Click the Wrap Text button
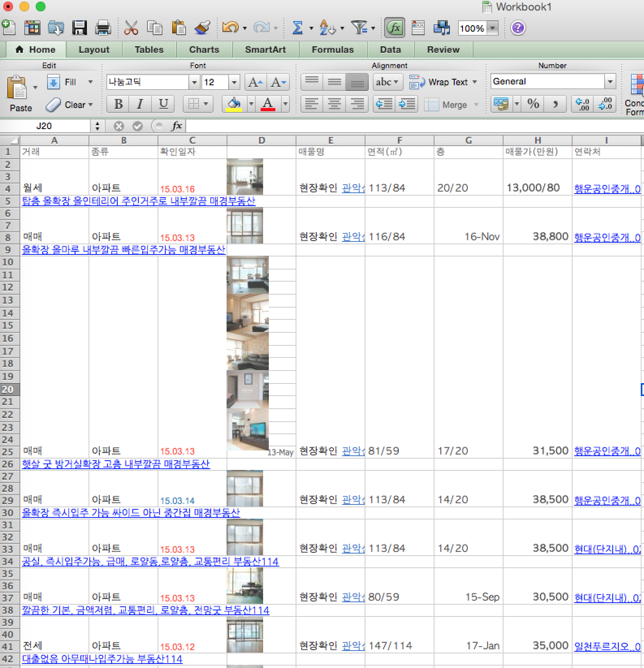 (x=443, y=82)
